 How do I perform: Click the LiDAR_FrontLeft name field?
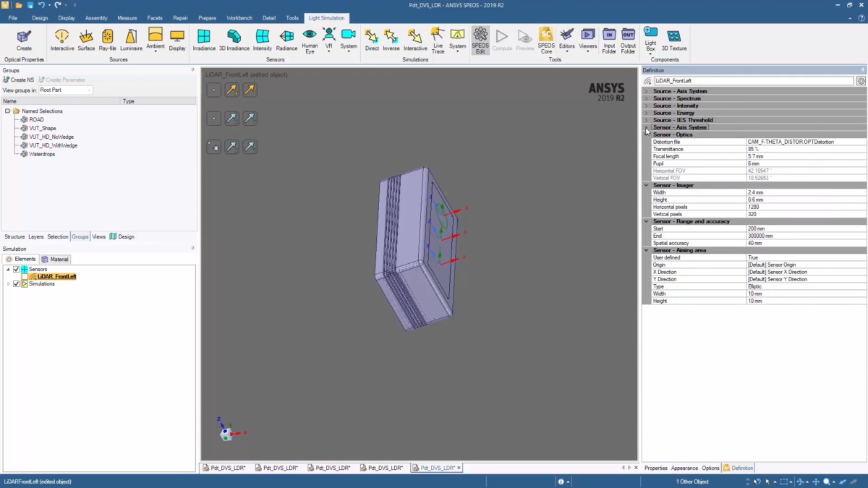753,81
